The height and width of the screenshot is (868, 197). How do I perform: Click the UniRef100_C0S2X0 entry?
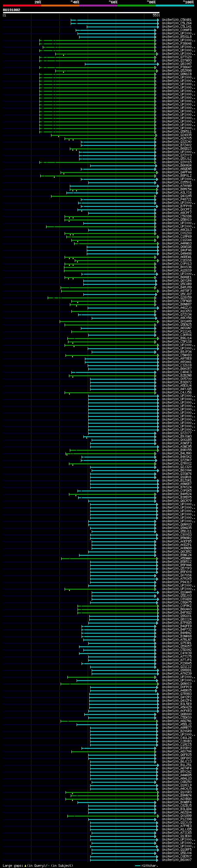(176, 233)
